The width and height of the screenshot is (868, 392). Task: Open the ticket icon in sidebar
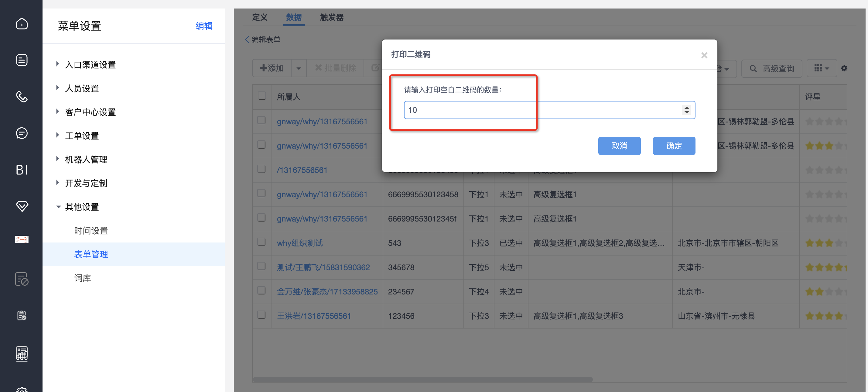(22, 239)
